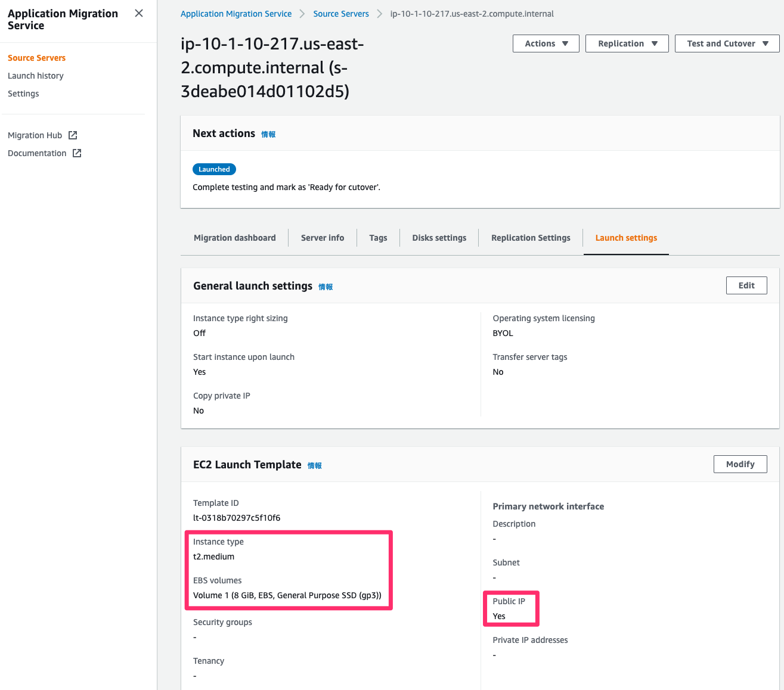Click the breadcrumb chevron after Application Migration Service
Screen dimensions: 784x690
[302, 14]
